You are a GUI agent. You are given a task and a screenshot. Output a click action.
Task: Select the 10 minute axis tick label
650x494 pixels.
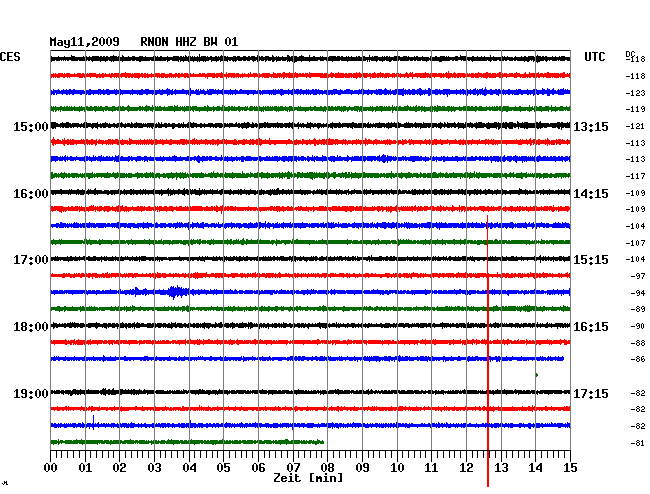pos(397,467)
